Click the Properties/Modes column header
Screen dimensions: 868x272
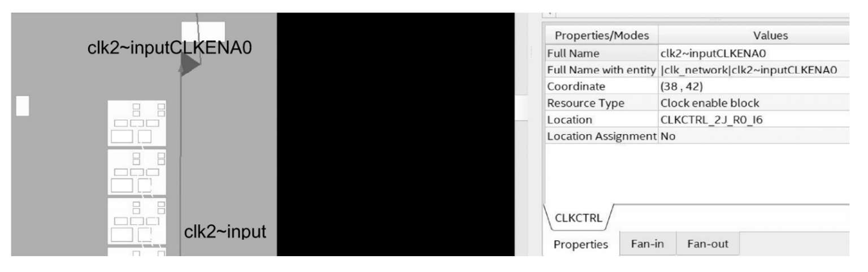coord(601,35)
